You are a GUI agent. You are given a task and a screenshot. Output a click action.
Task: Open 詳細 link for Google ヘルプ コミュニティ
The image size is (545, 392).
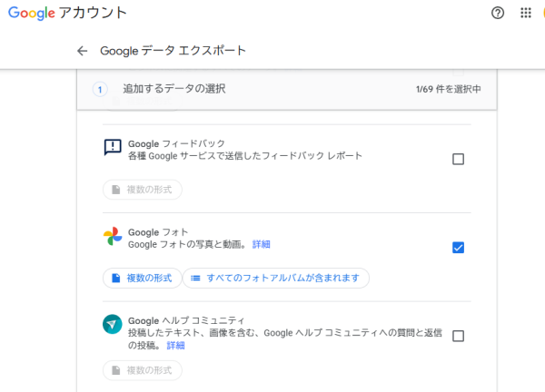(175, 346)
